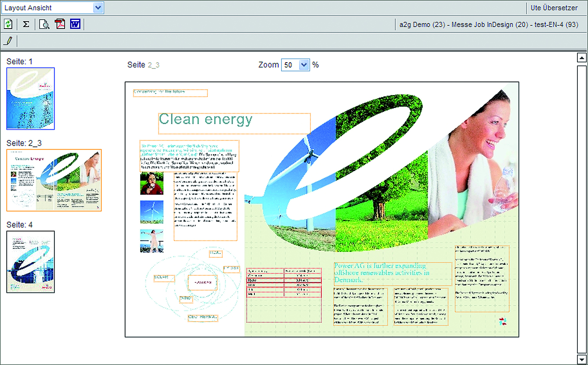Click the Ute Übersetzer user name
This screenshot has height=365, width=588.
(554, 8)
